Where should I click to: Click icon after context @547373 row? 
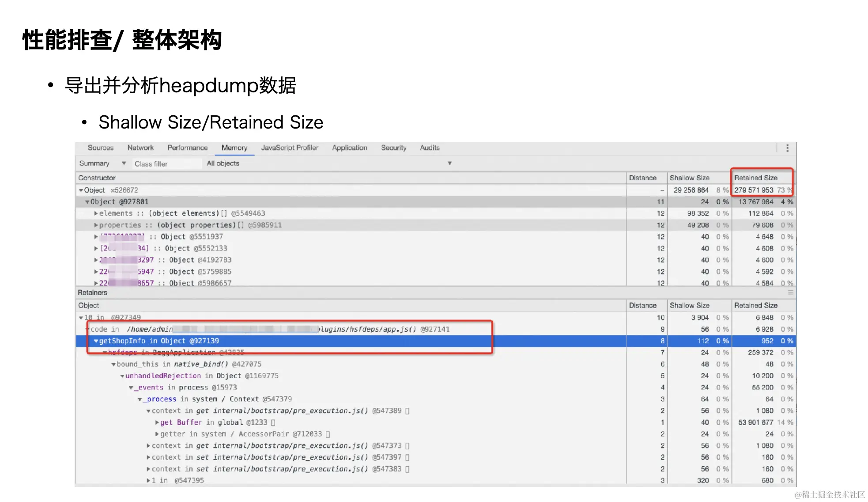(x=407, y=446)
